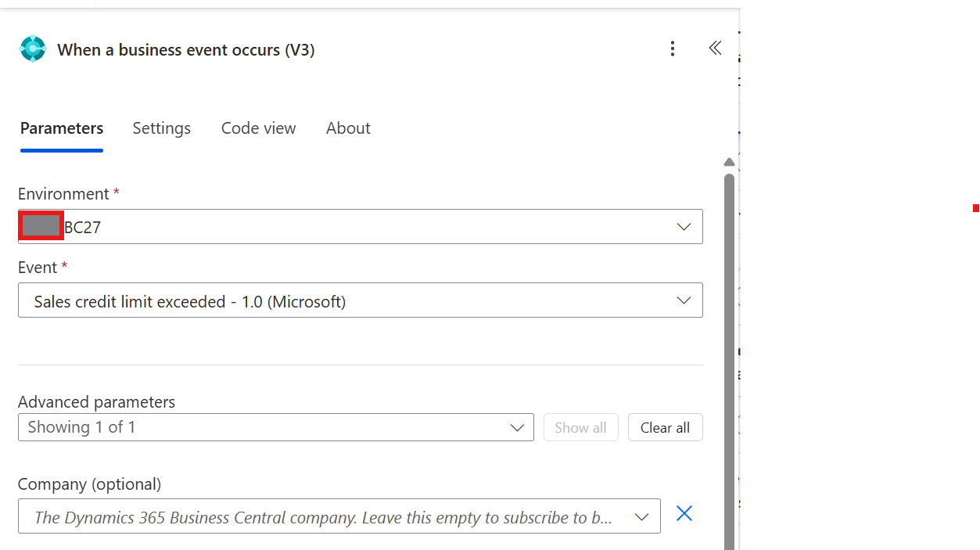The width and height of the screenshot is (980, 550).
Task: Click the Show all button
Action: 581,427
